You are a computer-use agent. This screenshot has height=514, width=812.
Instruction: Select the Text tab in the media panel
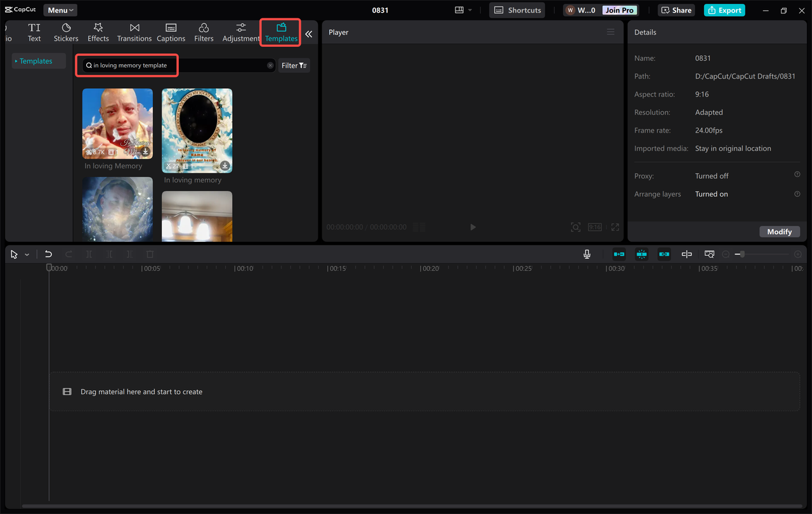tap(34, 32)
